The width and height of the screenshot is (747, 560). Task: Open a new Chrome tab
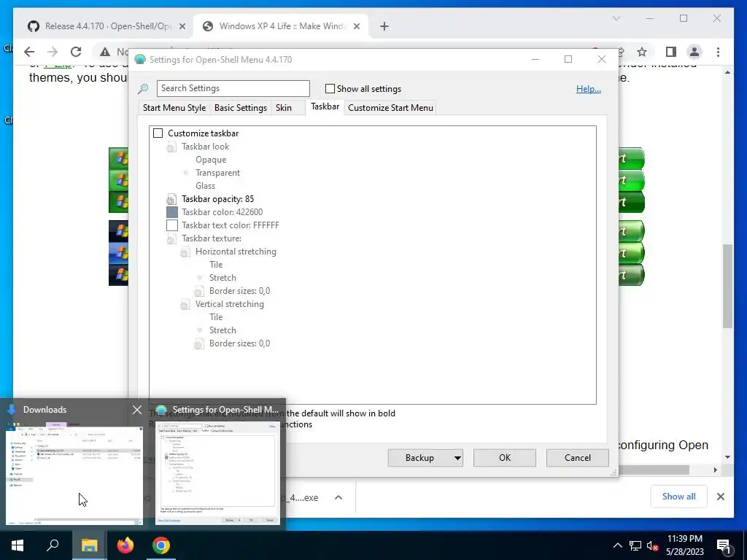pyautogui.click(x=384, y=26)
